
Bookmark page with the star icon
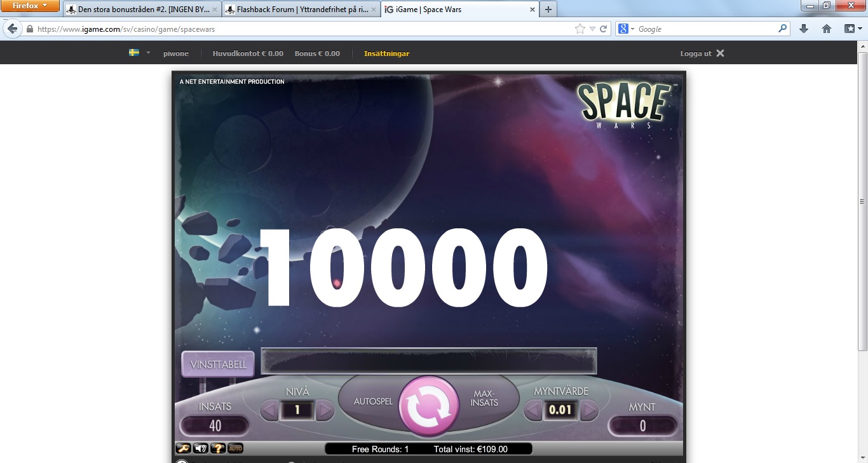coord(580,29)
